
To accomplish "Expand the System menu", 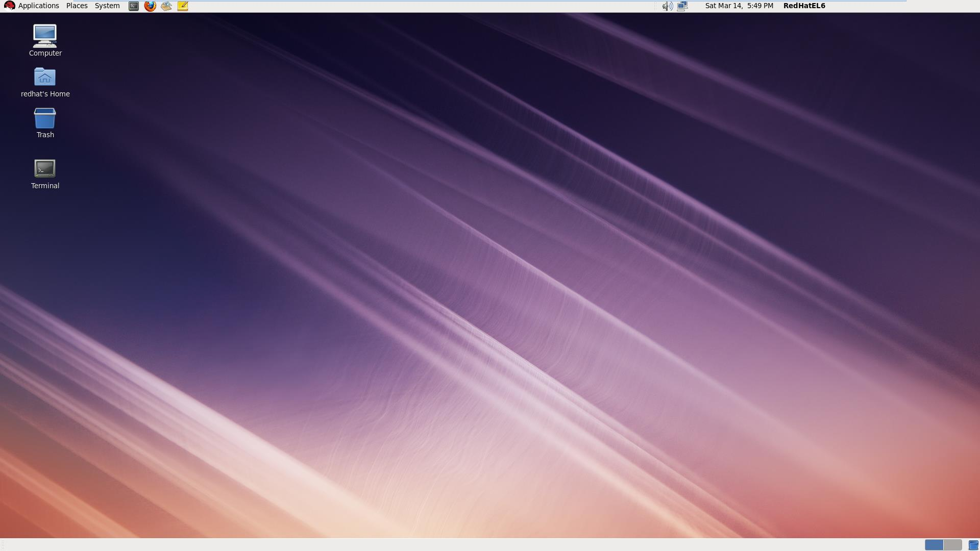I will (107, 6).
